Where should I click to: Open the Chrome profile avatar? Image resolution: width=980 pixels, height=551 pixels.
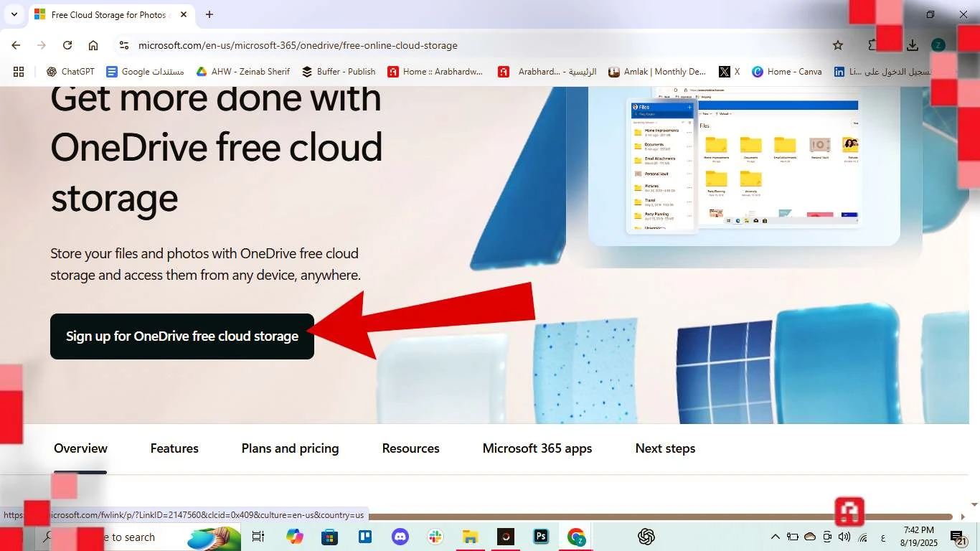click(x=938, y=45)
